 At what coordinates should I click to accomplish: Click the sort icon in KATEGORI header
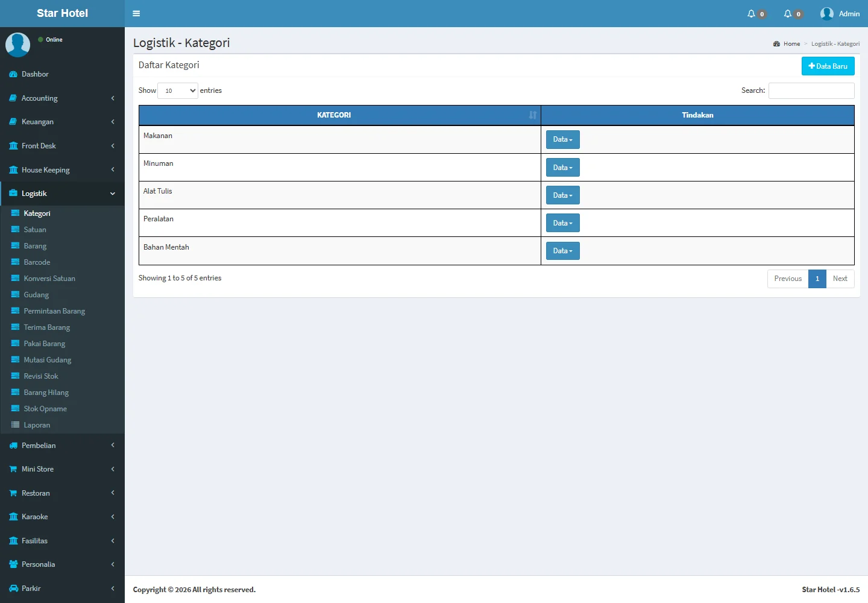[x=532, y=115]
